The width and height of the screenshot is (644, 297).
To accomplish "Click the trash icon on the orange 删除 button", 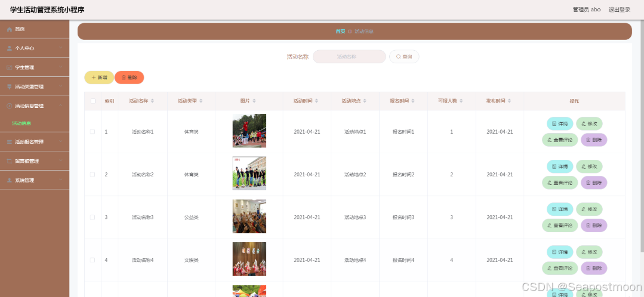I will pyautogui.click(x=124, y=78).
